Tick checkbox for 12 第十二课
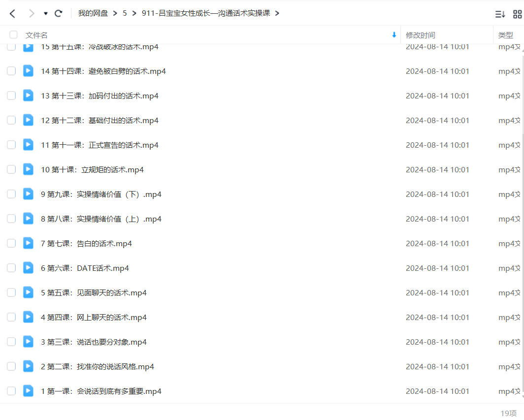This screenshot has height=420, width=524. coord(11,120)
